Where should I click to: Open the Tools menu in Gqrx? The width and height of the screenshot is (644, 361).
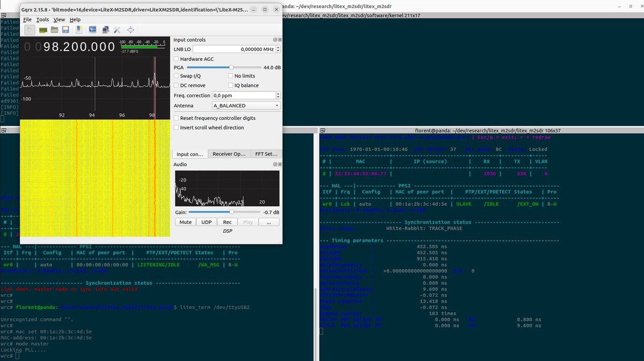click(x=42, y=19)
